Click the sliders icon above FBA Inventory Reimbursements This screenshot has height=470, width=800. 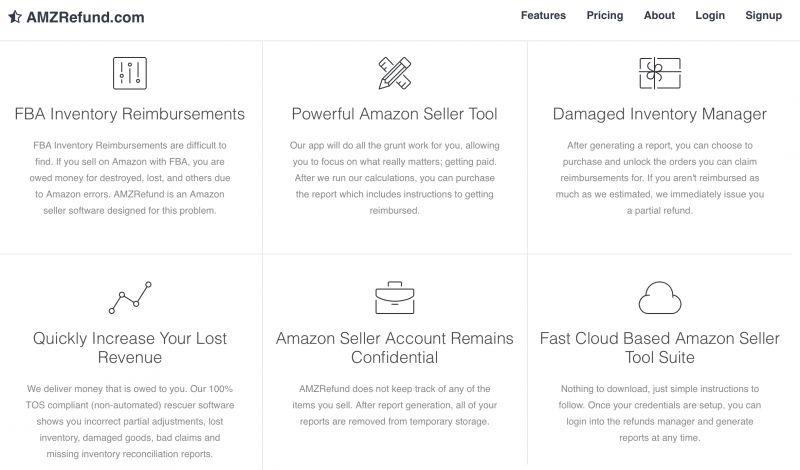click(x=130, y=73)
